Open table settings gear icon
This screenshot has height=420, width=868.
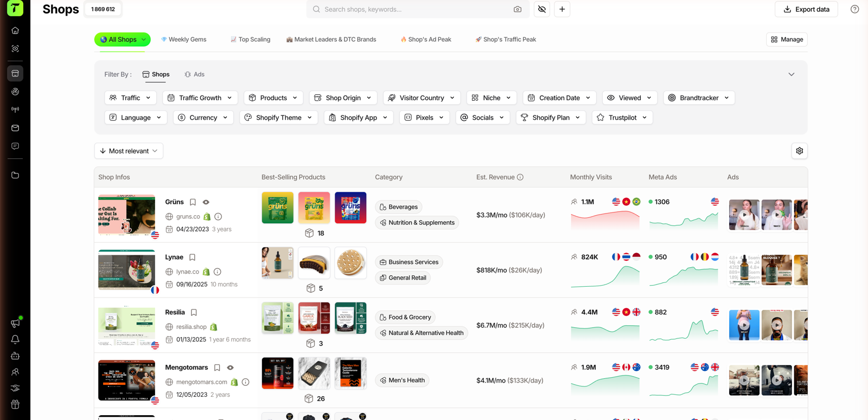[x=799, y=151]
